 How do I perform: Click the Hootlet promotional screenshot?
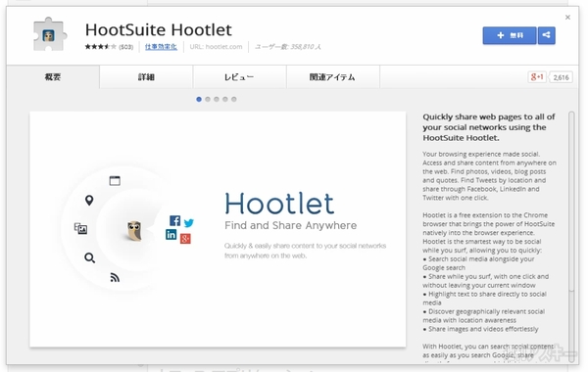[218, 229]
